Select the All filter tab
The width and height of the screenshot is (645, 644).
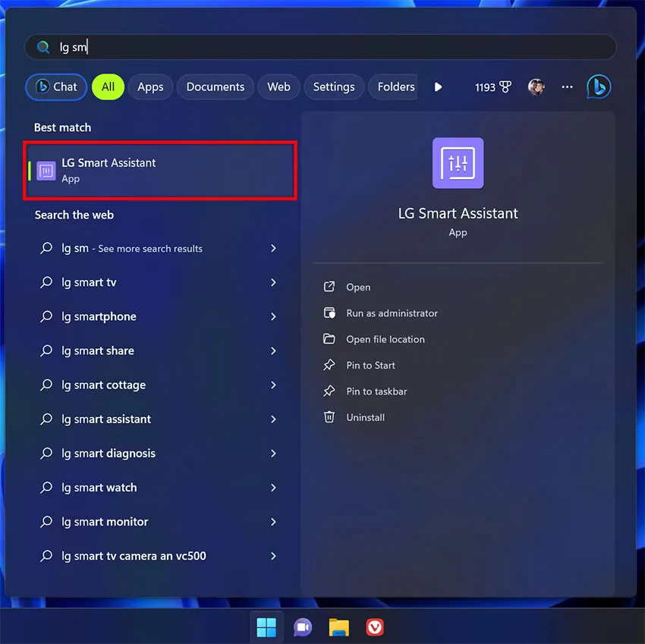(x=108, y=86)
